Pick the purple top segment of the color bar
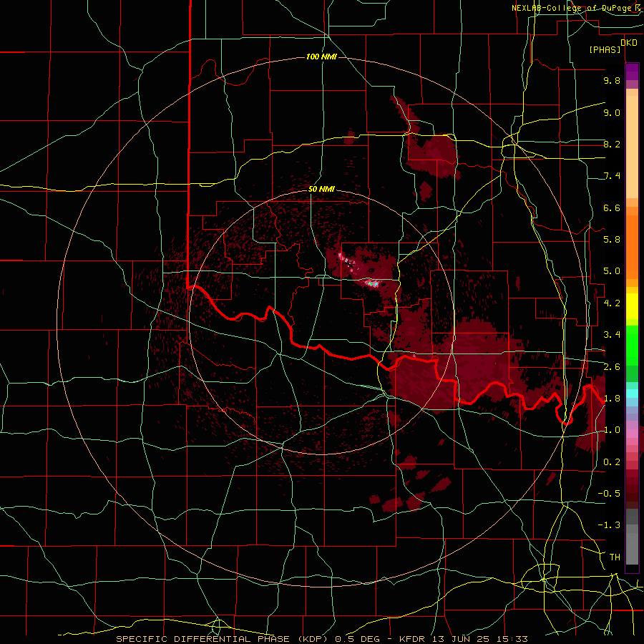Image resolution: width=644 pixels, height=644 pixels. point(632,72)
